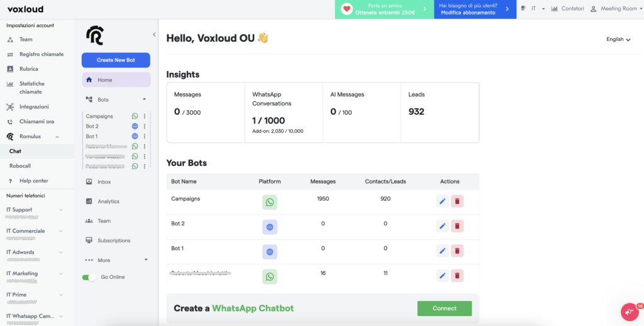The image size is (644, 326).
Task: Click the Modifica abbonamento banner
Action: [x=475, y=9]
